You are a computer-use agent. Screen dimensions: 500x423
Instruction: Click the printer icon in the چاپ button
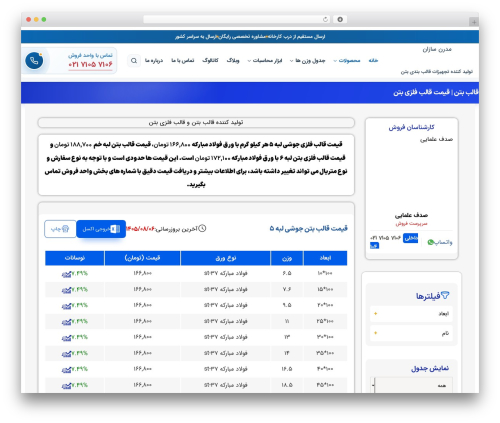point(65,229)
